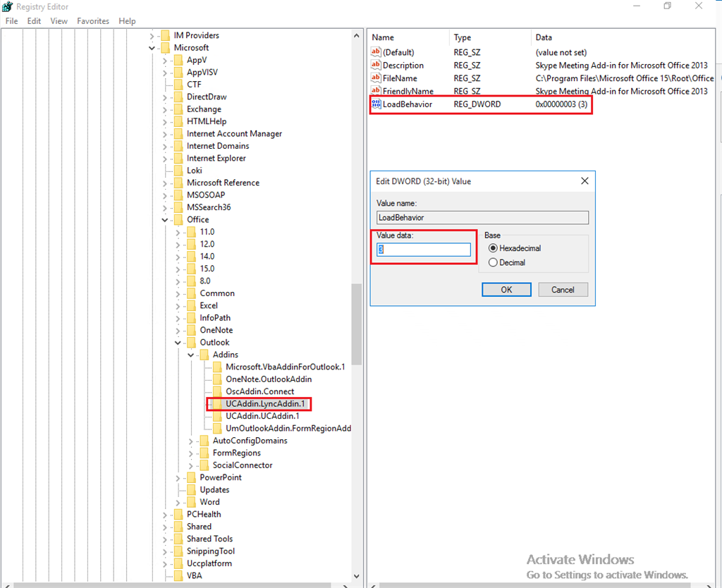Click the folder icon beside UCAddin.UCAddin.1
Image resolution: width=722 pixels, height=588 pixels.
click(x=217, y=416)
